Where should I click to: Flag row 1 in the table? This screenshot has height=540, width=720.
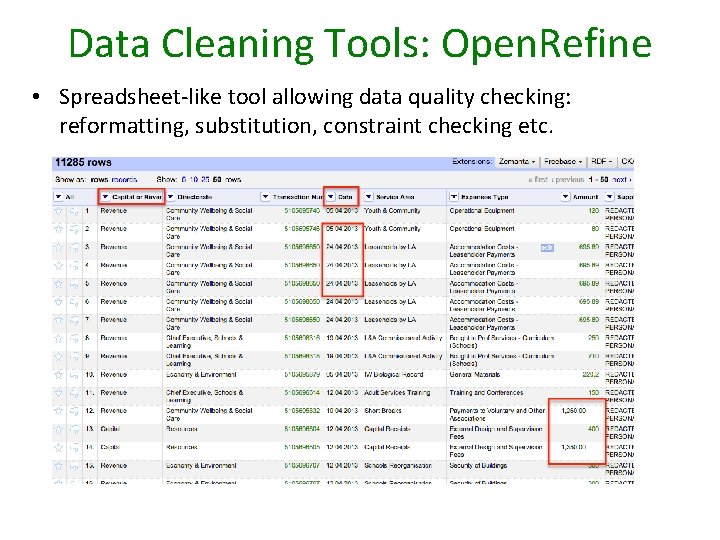click(74, 212)
